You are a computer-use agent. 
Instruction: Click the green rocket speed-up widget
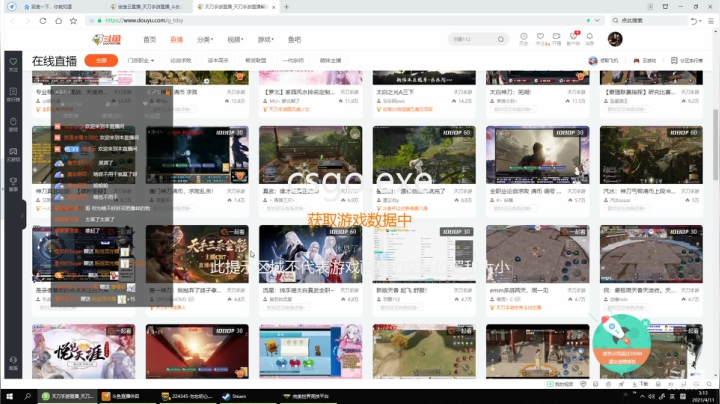[621, 342]
